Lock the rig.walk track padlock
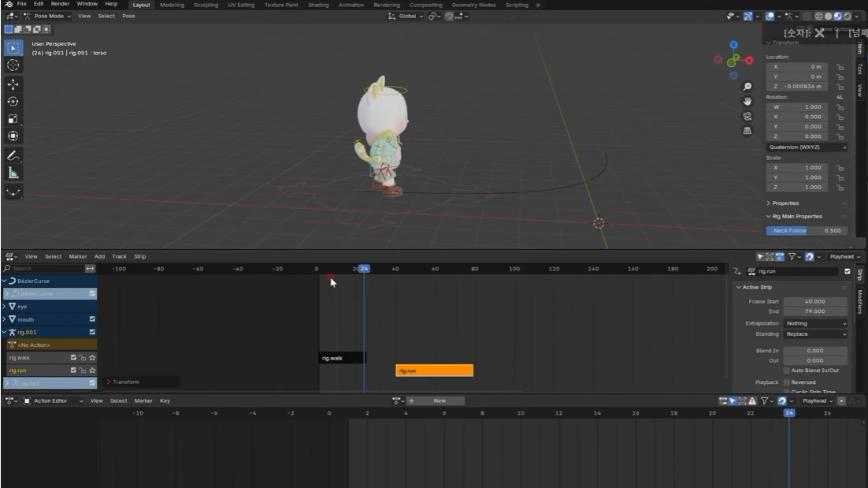868x488 pixels. point(83,358)
